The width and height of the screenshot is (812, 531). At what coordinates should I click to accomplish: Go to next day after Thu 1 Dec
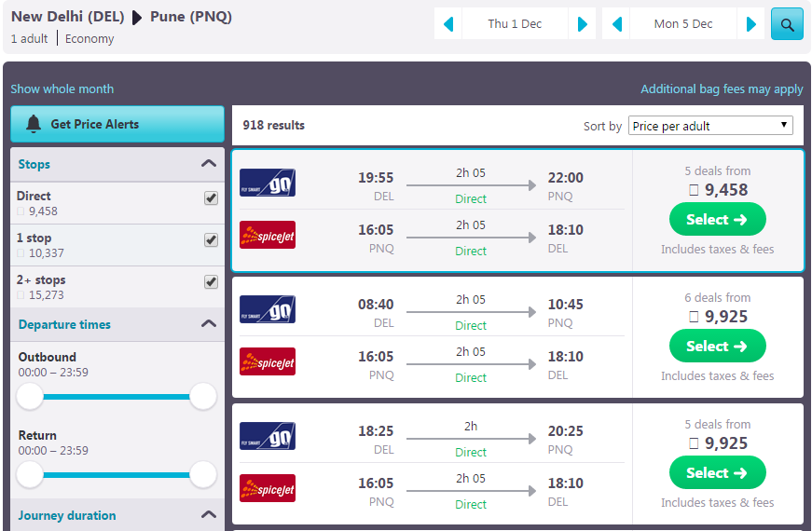click(582, 24)
